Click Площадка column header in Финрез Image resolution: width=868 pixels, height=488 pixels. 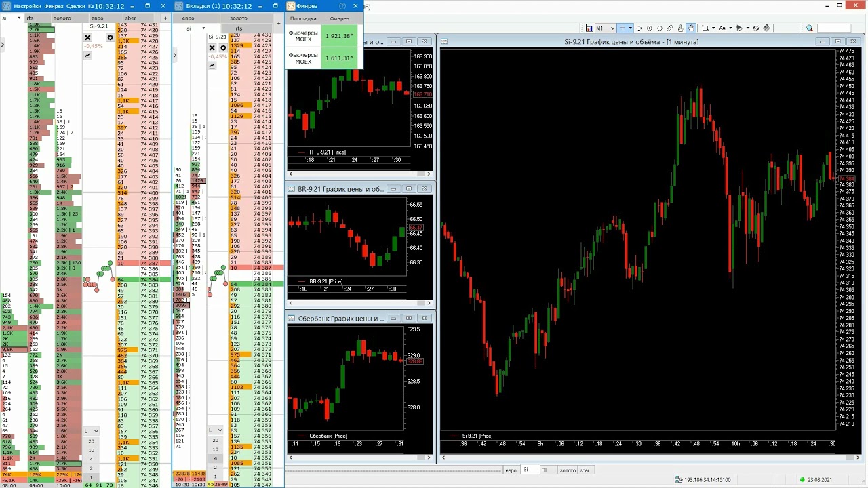303,18
